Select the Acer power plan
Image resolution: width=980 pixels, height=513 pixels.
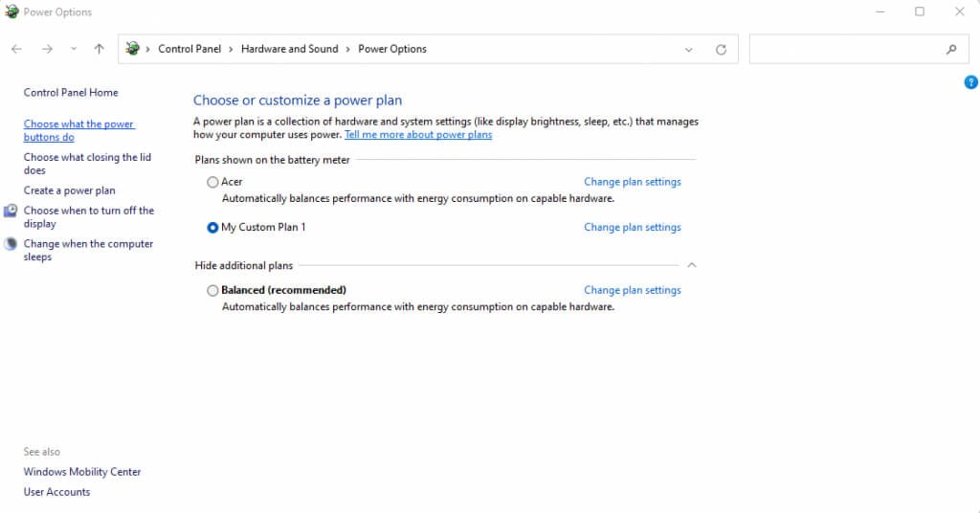click(x=212, y=182)
